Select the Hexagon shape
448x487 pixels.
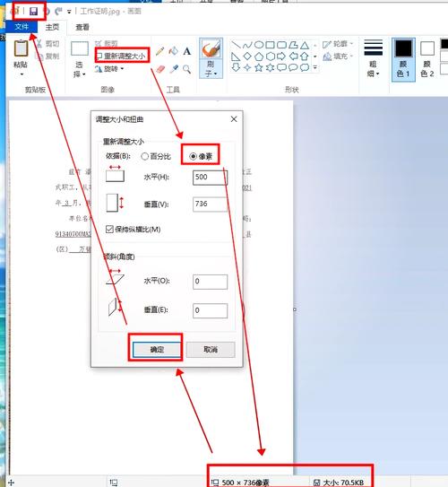271,57
